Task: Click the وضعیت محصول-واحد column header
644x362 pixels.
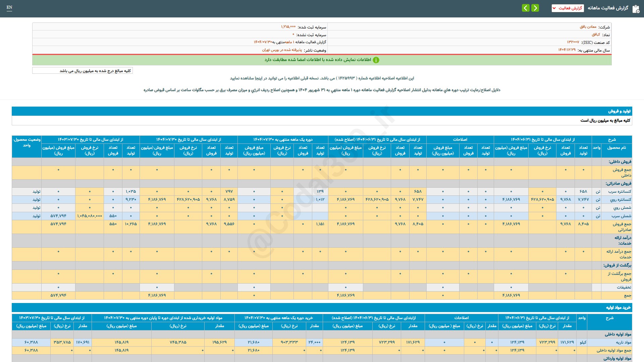Action: pyautogui.click(x=26, y=142)
